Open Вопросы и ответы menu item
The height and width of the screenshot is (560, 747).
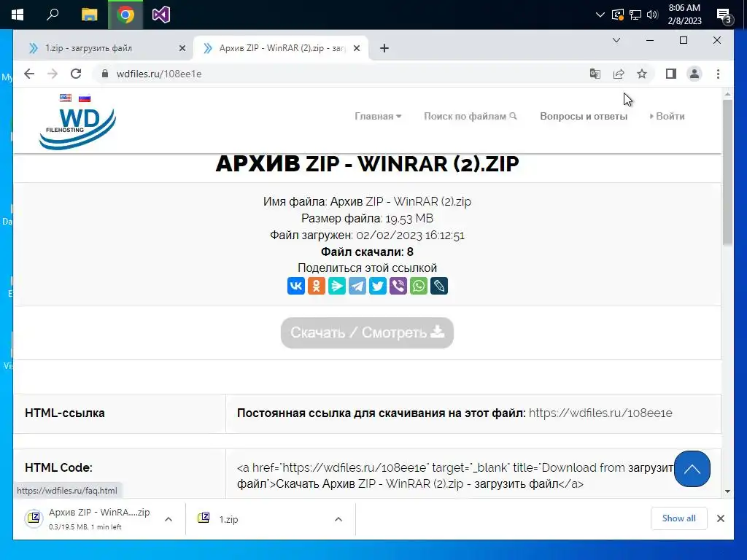(584, 116)
